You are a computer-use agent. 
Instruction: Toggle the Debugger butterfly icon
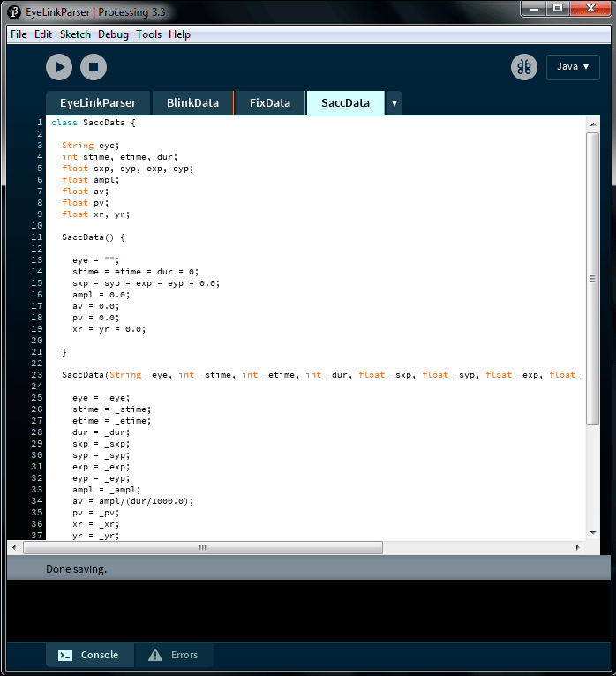[x=524, y=67]
